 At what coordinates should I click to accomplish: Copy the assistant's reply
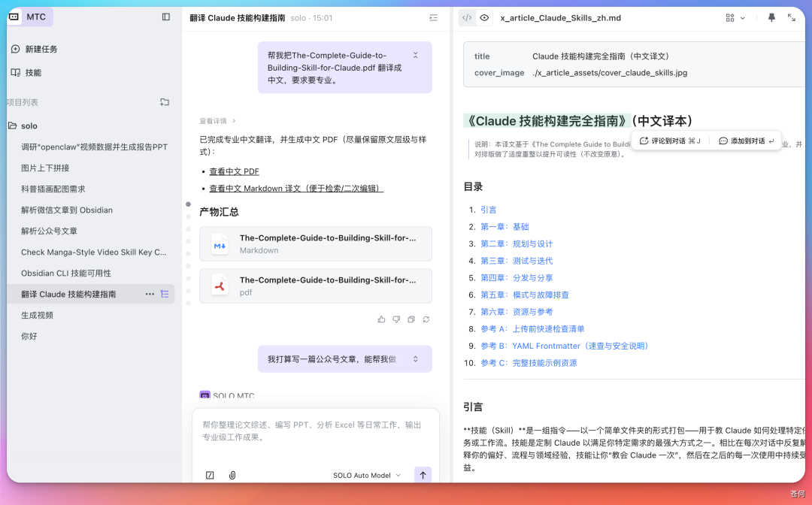pyautogui.click(x=411, y=319)
